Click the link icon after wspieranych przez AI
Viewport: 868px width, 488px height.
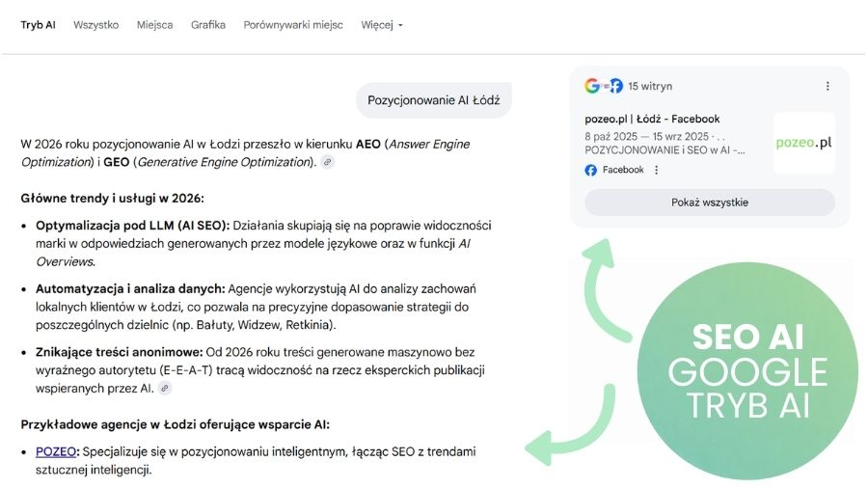(164, 389)
